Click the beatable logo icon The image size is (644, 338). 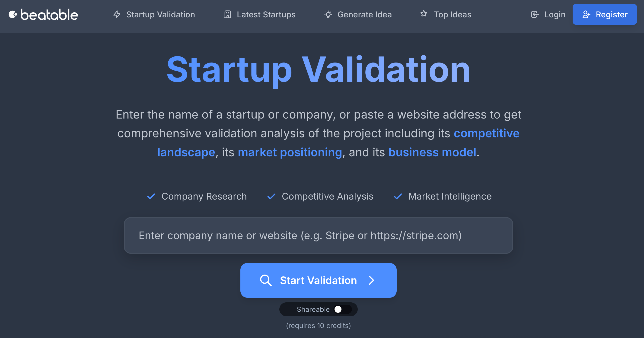13,15
